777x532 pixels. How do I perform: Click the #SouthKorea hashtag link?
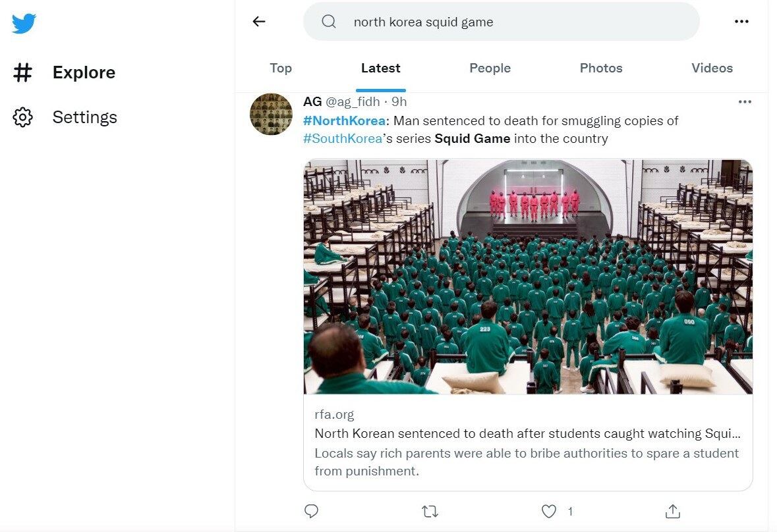coord(343,138)
